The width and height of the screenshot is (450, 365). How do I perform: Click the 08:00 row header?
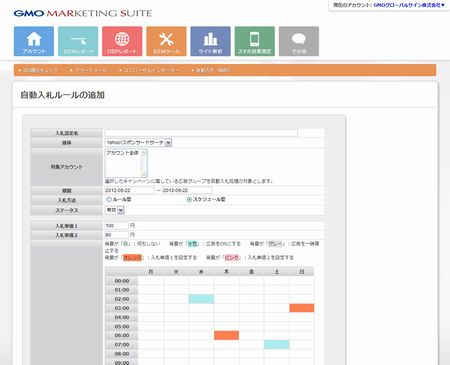[122, 354]
